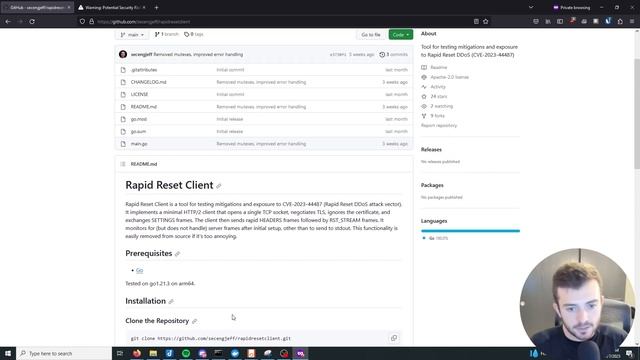Copy anchor link for Prerequisites heading

(177, 254)
